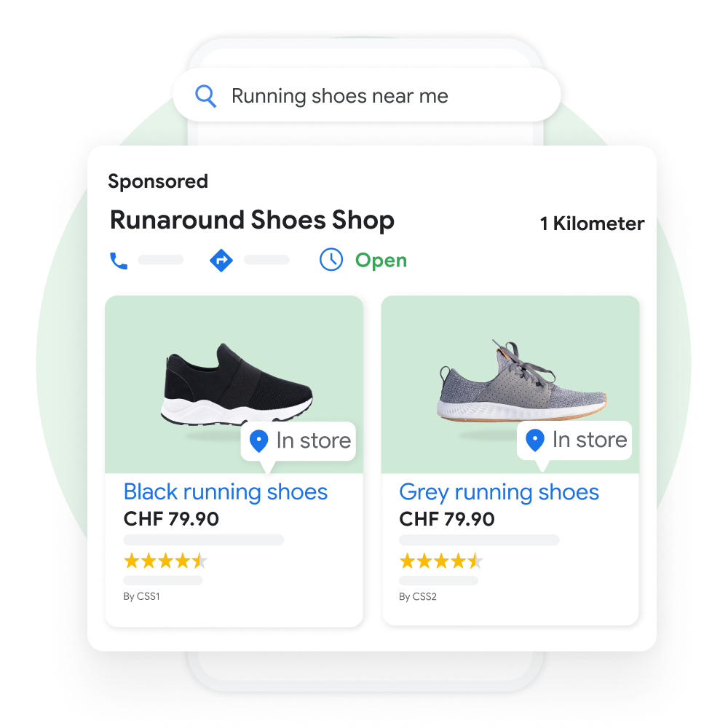Click the search field with Running shoes near me

tap(367, 95)
